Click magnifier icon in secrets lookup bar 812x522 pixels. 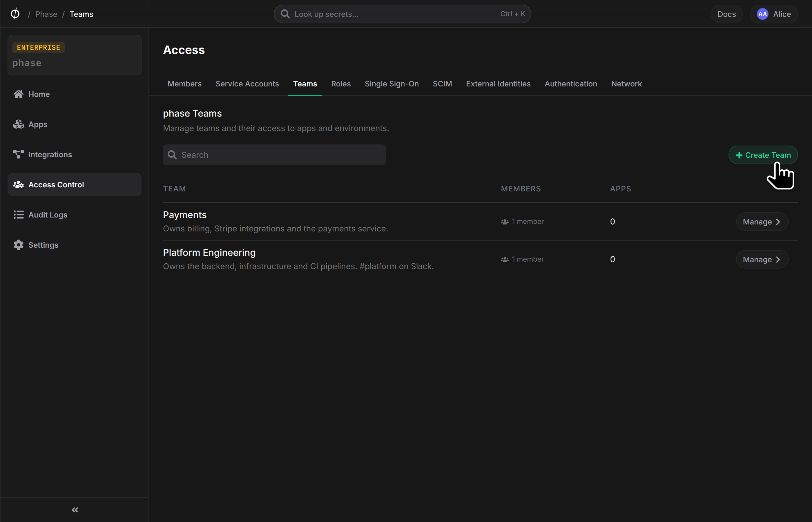(x=285, y=14)
